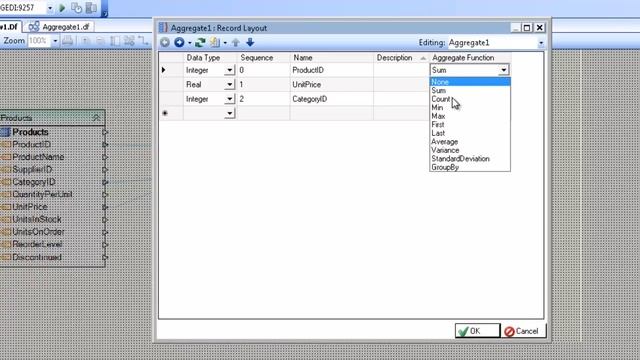Viewport: 640px width, 360px height.
Task: Switch to the Aggregate1.df tab
Action: pyautogui.click(x=60, y=27)
